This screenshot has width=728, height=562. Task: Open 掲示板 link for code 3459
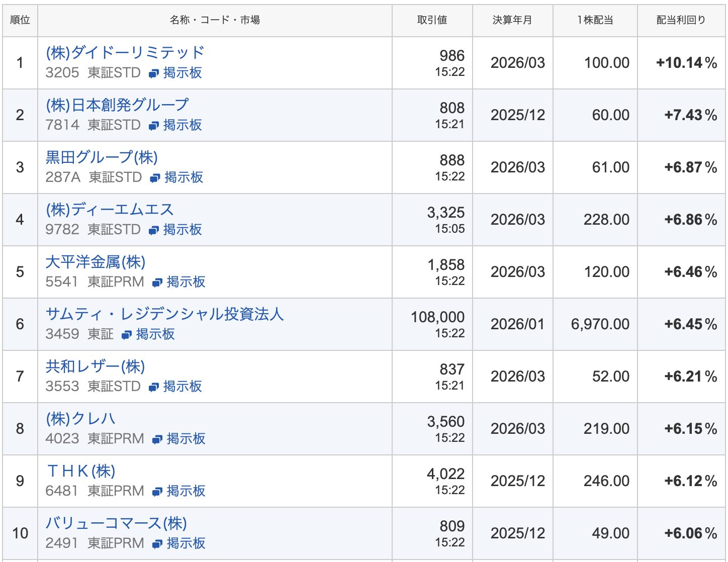[155, 334]
